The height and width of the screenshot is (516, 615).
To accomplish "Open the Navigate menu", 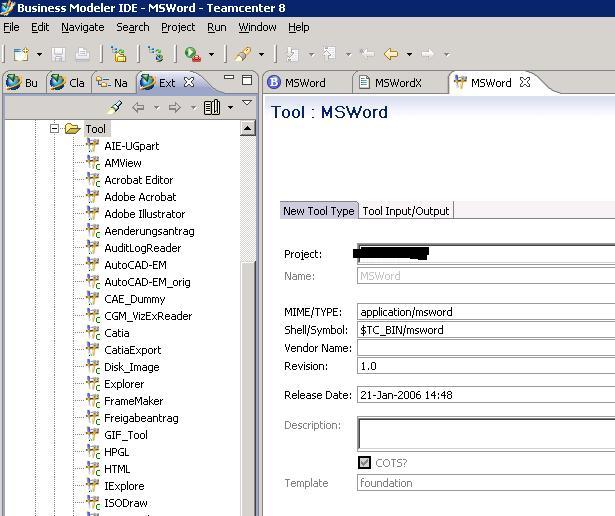I will pos(83,27).
